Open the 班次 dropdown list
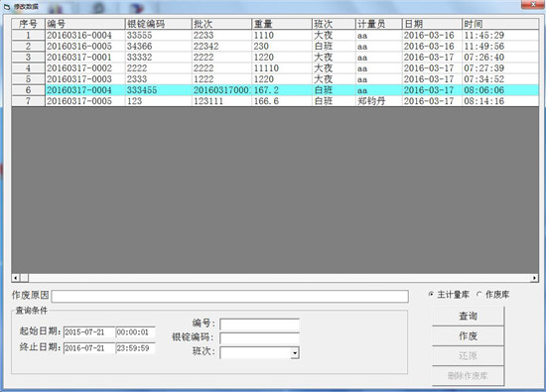546x392 pixels. click(x=295, y=352)
